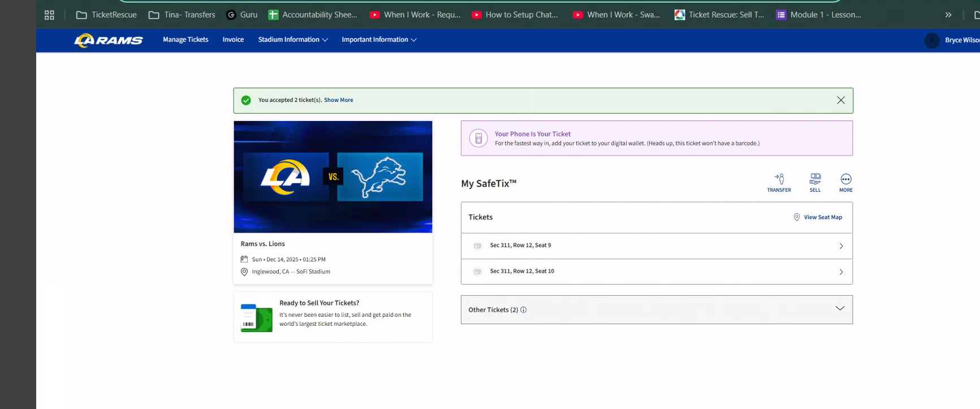Open ticket Sec 311, Row 12, Seat 10

(657, 272)
